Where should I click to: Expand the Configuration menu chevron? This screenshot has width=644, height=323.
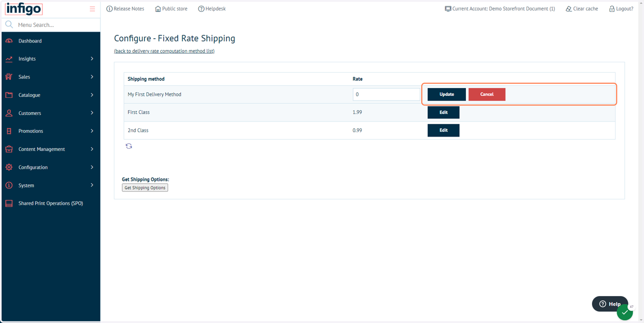(x=92, y=168)
